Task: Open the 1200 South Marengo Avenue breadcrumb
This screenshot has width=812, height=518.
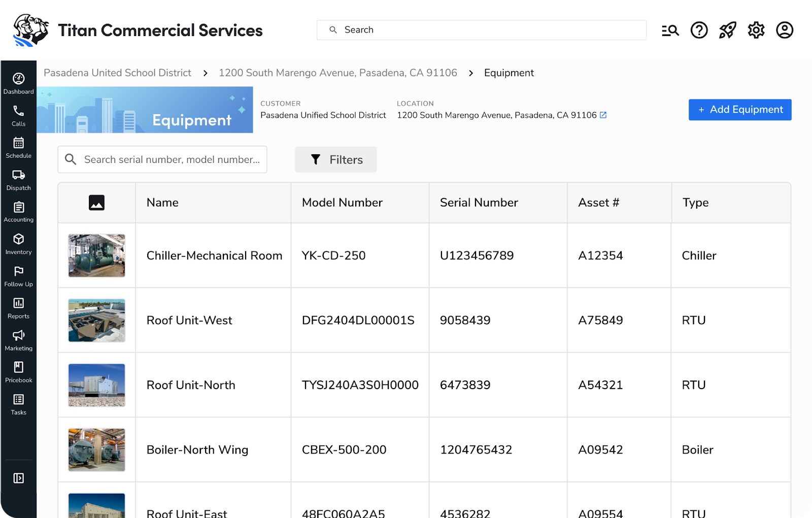Action: point(338,73)
